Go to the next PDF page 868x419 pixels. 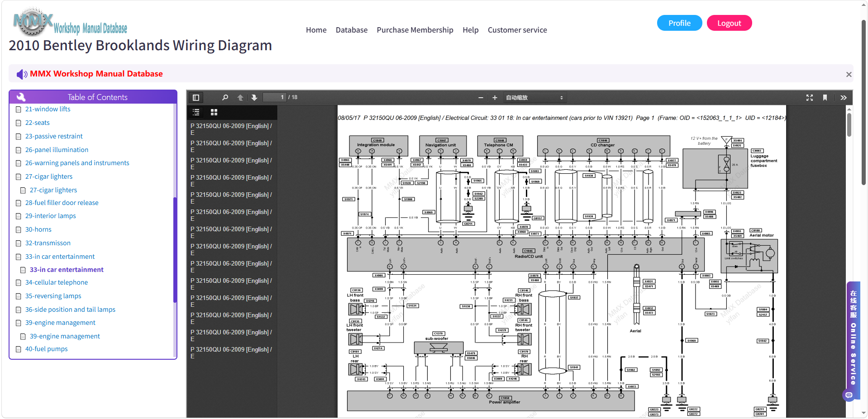[x=254, y=98]
